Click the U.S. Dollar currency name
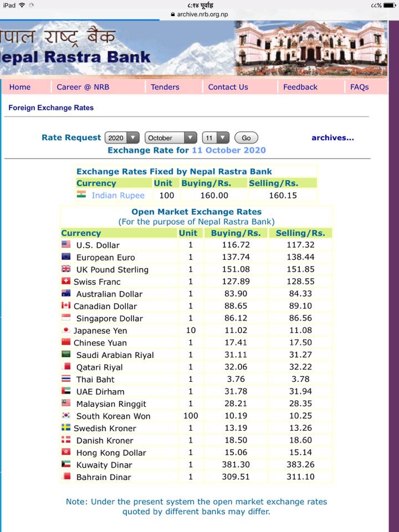 [98, 245]
